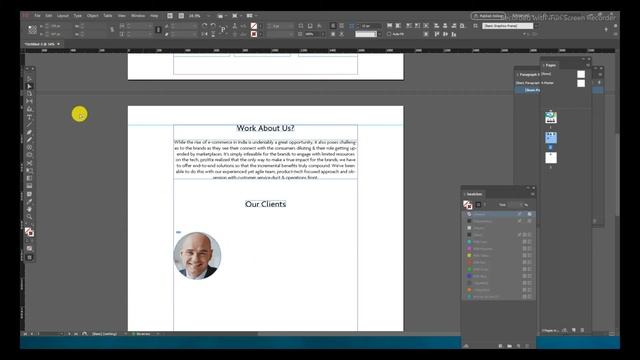Select the Gap tool
The height and width of the screenshot is (360, 640).
29,101
